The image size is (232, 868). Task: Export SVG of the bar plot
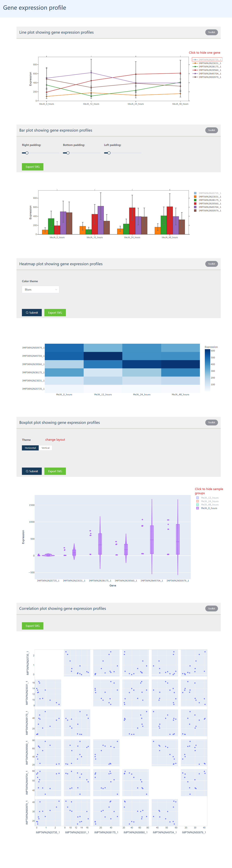click(x=33, y=167)
